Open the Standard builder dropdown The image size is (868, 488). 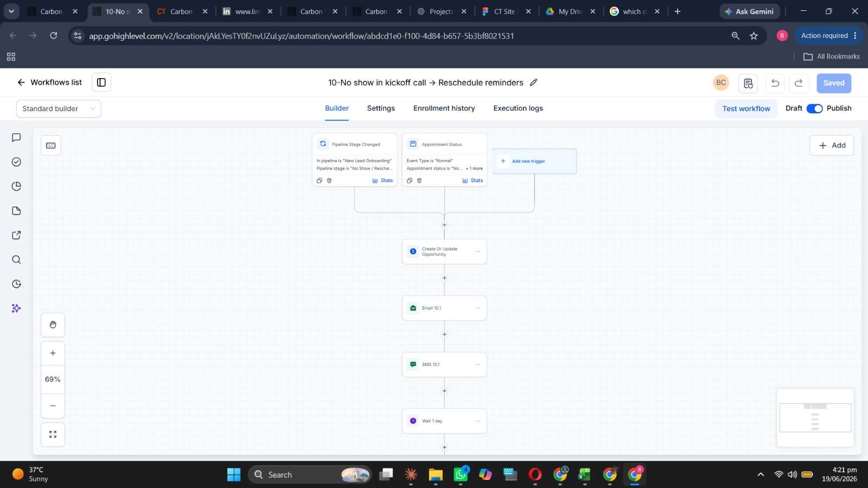pos(59,108)
